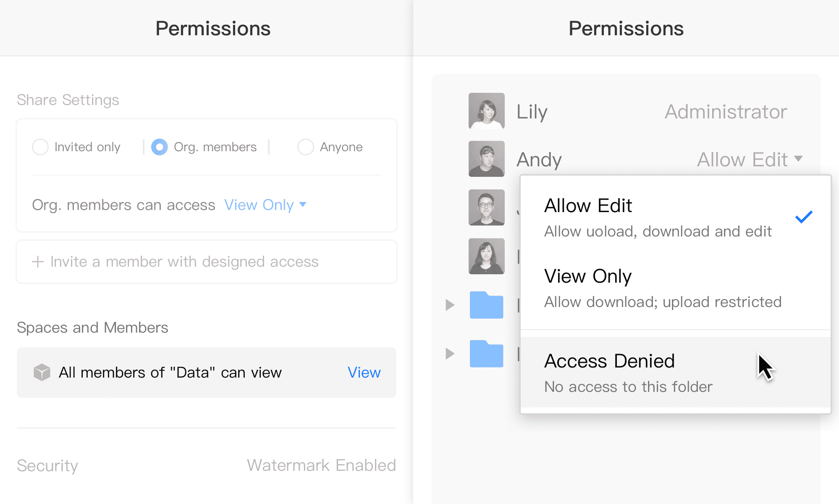
Task: Choose Allow Edit from the permission menu
Action: coord(675,217)
